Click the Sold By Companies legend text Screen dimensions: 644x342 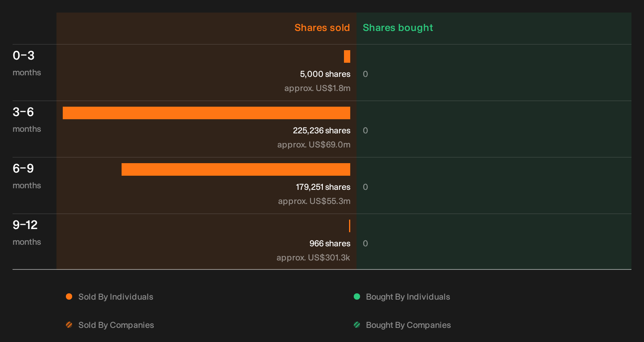116,325
